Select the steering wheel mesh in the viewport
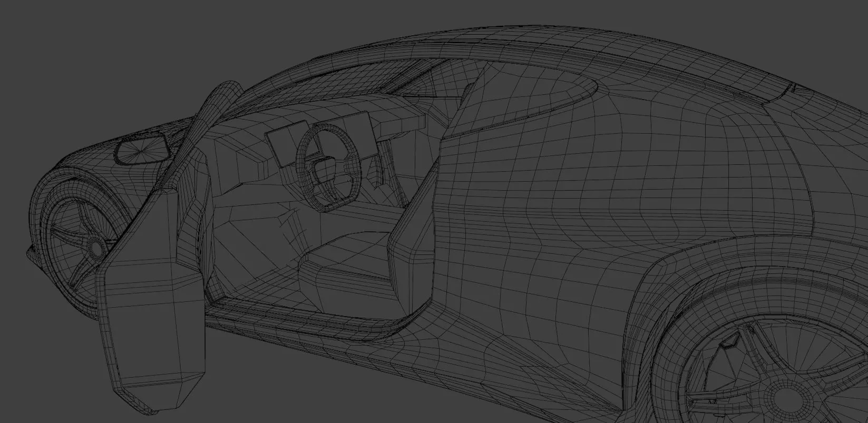The image size is (868, 423). point(329,167)
